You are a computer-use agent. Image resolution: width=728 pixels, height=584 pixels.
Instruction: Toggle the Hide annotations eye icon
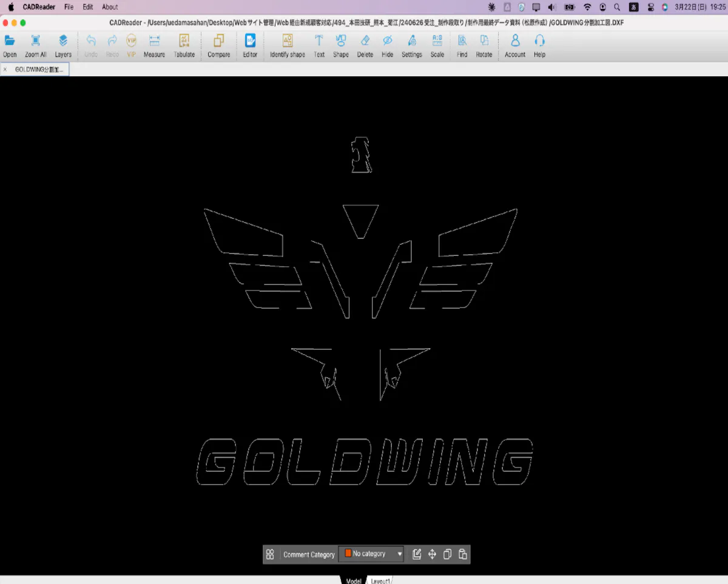point(388,41)
